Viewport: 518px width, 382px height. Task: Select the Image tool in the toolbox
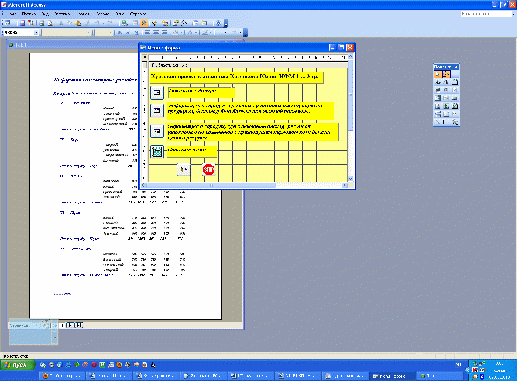(438, 106)
